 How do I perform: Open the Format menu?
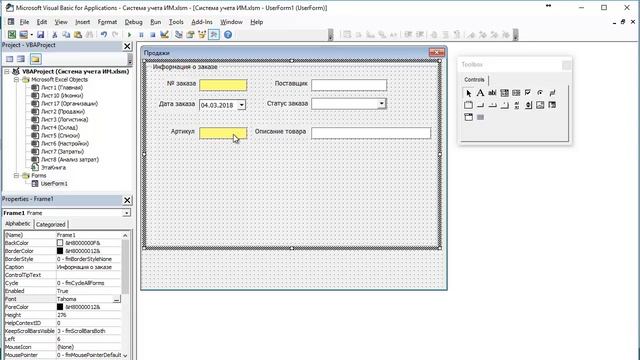point(107,22)
